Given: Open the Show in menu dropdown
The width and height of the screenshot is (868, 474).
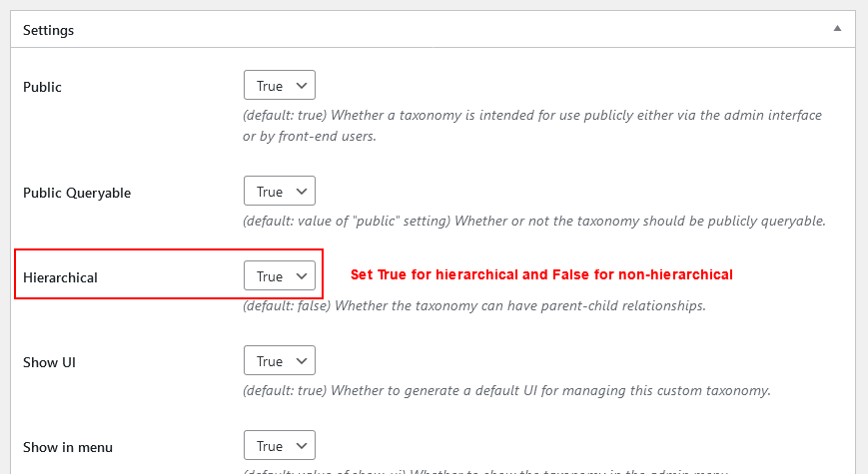Looking at the screenshot, I should [280, 445].
